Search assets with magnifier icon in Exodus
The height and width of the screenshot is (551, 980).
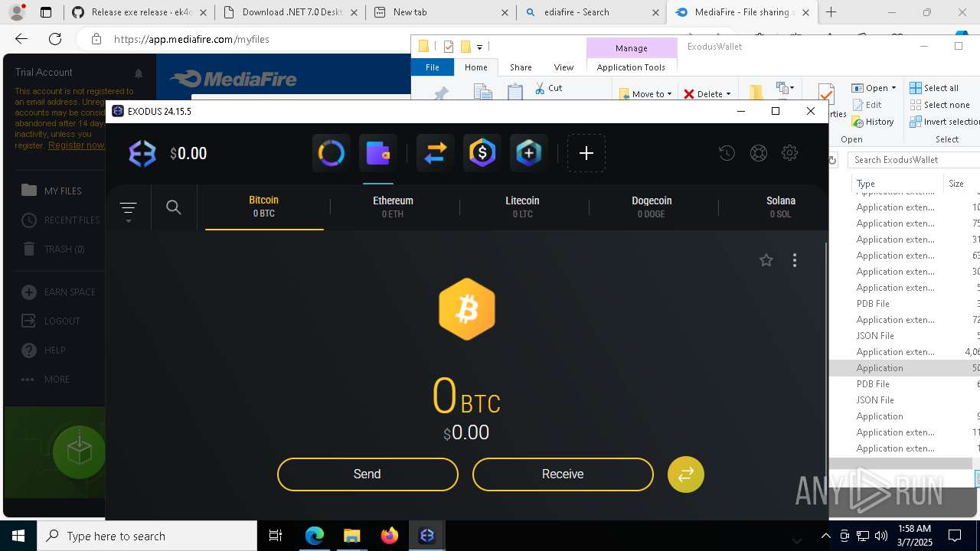click(x=174, y=207)
